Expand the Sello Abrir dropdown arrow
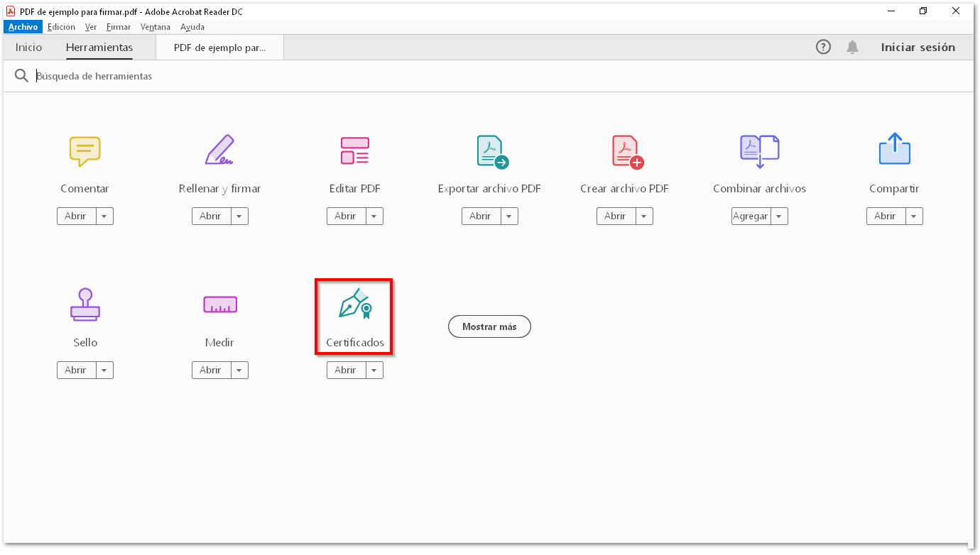The height and width of the screenshot is (555, 980). point(104,370)
